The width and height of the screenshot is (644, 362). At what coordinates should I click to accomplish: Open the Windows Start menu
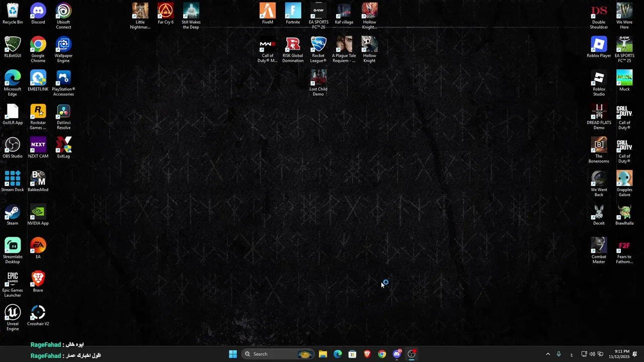pyautogui.click(x=233, y=354)
